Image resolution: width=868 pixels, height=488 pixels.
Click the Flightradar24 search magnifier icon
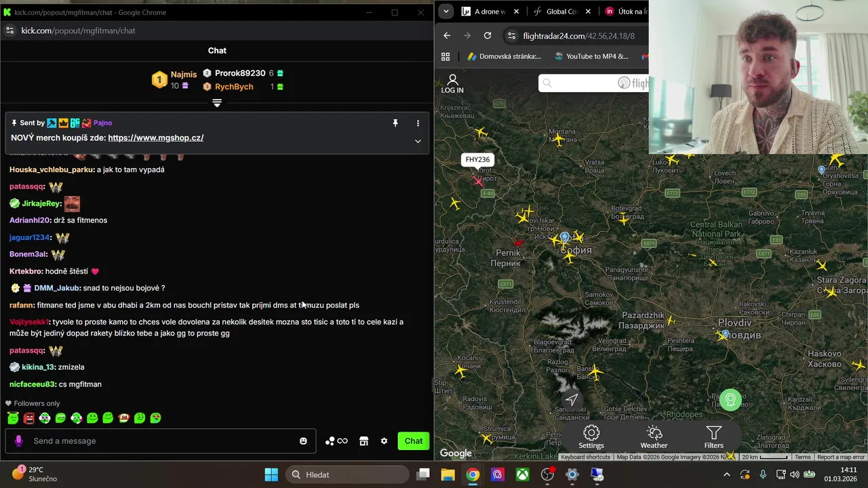point(547,83)
